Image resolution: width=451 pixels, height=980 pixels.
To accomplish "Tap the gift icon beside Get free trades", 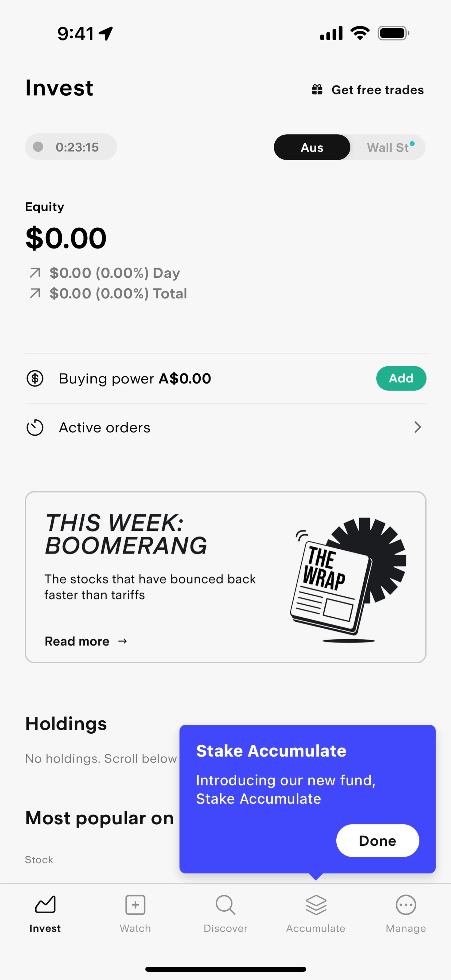I will coord(317,90).
